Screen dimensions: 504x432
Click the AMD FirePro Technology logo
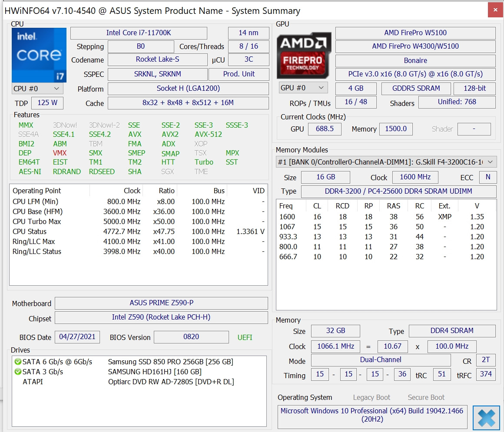[x=304, y=55]
